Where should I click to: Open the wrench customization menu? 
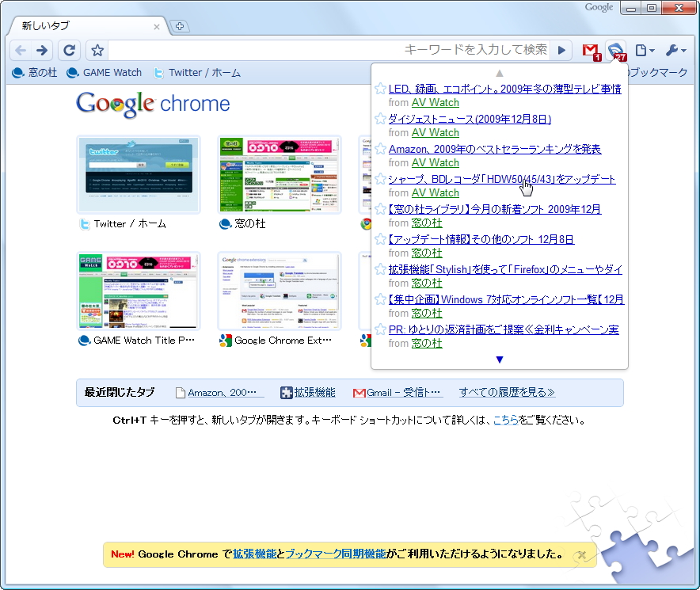point(674,49)
